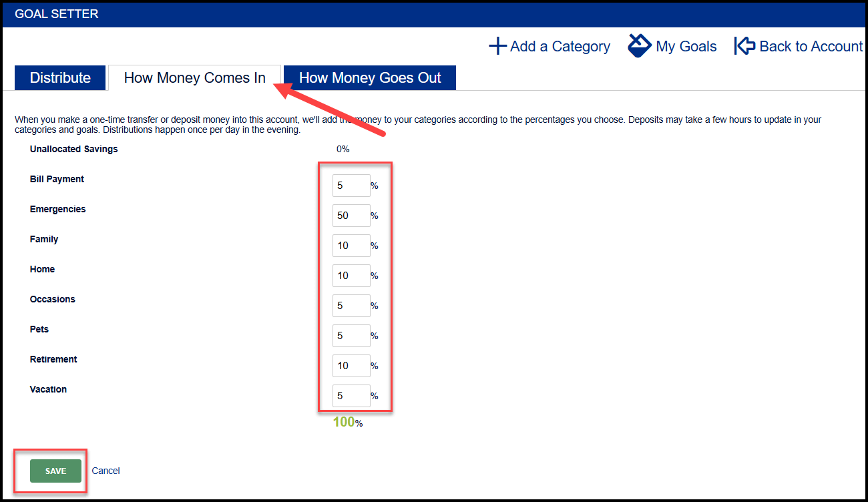Focus the Pets percentage input

coord(351,336)
